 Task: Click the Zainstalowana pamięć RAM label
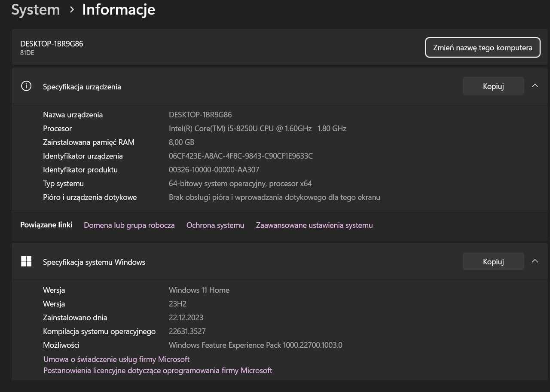(x=89, y=142)
